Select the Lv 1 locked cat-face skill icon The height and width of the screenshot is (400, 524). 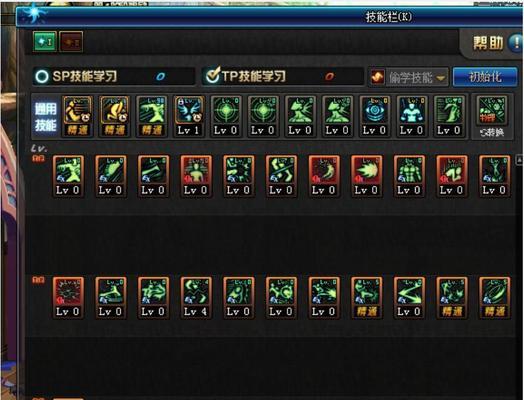coord(188,116)
